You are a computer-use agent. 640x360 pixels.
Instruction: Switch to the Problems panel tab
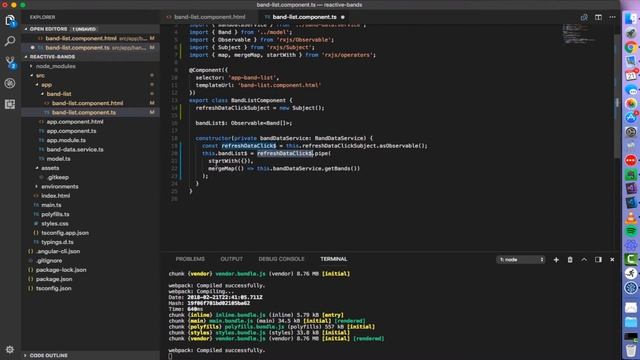[x=190, y=259]
